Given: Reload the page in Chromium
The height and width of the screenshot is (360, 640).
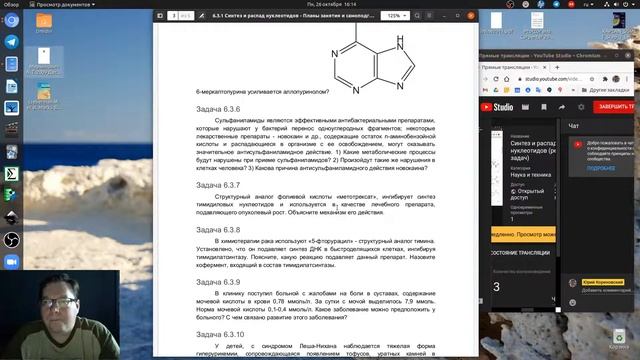Looking at the screenshot, I should [x=496, y=79].
